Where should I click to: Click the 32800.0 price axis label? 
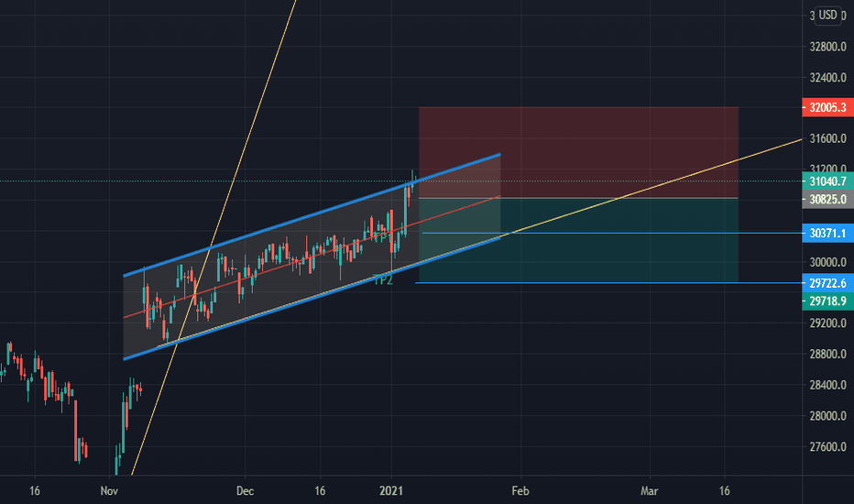click(x=827, y=47)
